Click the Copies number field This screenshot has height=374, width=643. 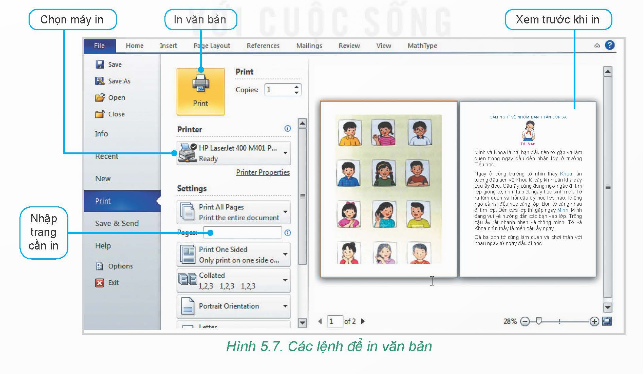[279, 90]
